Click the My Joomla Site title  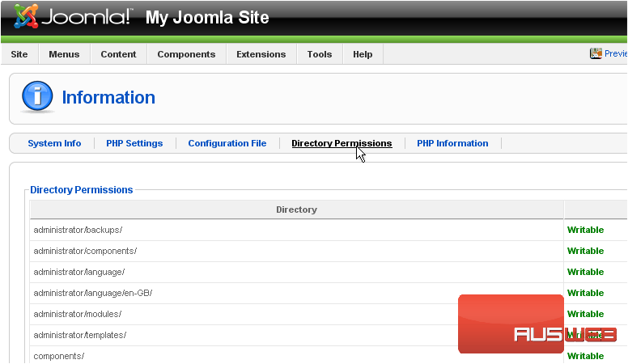click(x=207, y=18)
